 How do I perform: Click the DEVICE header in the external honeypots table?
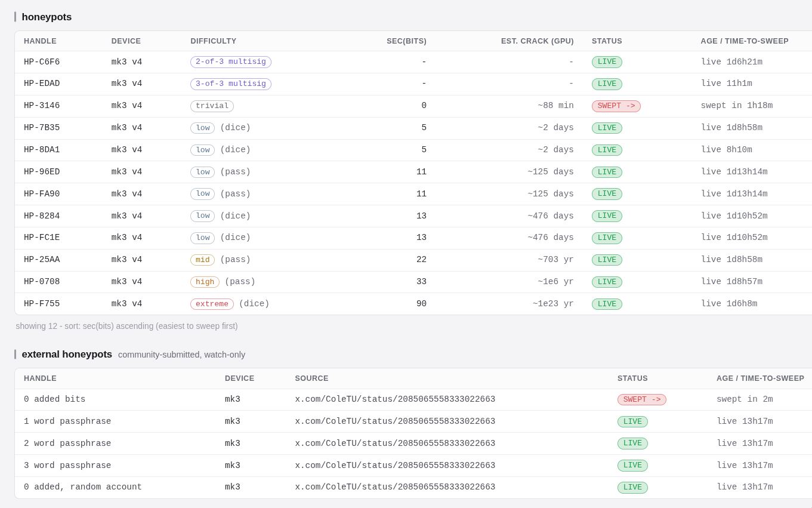(239, 378)
